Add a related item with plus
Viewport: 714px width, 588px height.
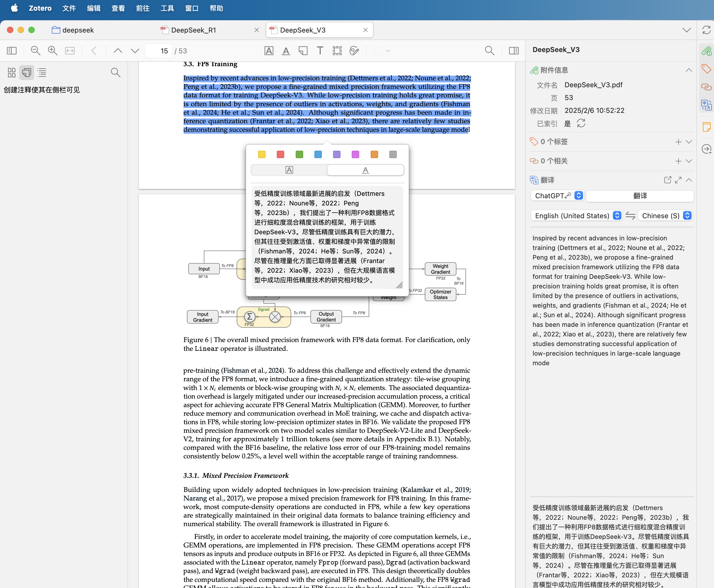(678, 161)
